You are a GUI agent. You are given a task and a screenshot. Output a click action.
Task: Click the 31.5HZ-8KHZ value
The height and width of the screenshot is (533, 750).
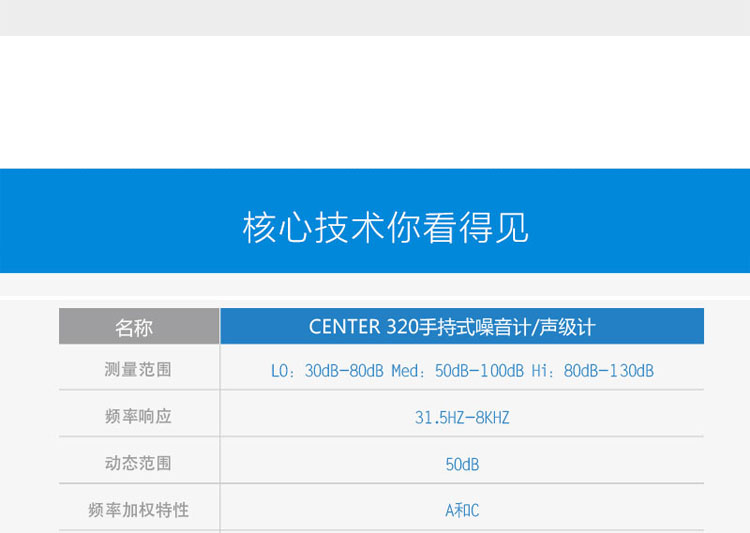coord(462,418)
